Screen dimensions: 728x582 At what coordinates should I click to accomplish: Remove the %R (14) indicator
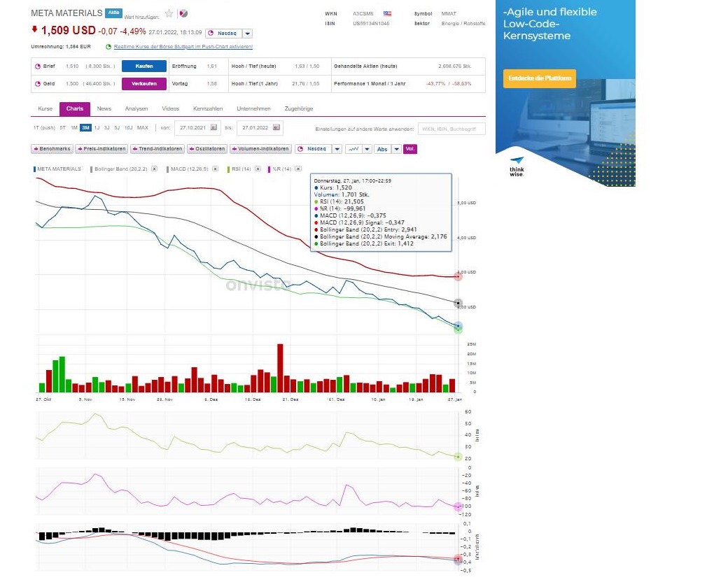click(x=299, y=169)
